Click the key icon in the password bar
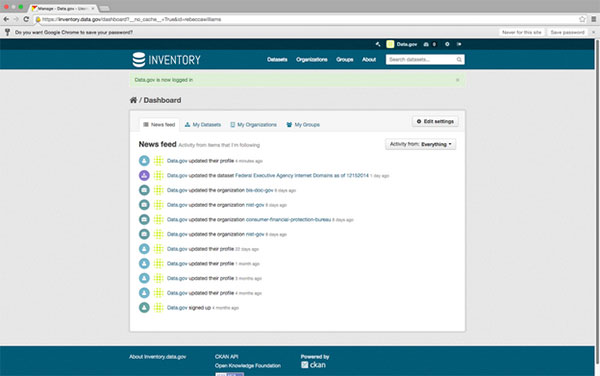The image size is (600, 376). tap(7, 33)
